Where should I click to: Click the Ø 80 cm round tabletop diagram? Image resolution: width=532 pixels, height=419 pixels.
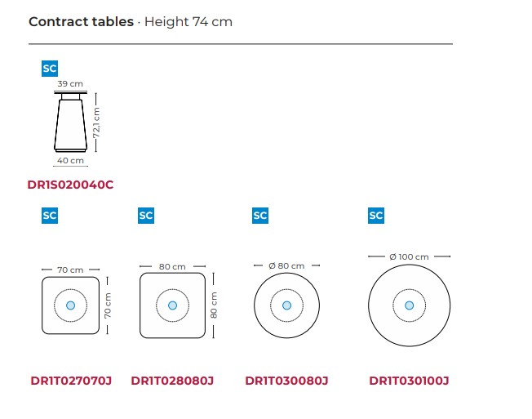pyautogui.click(x=286, y=305)
